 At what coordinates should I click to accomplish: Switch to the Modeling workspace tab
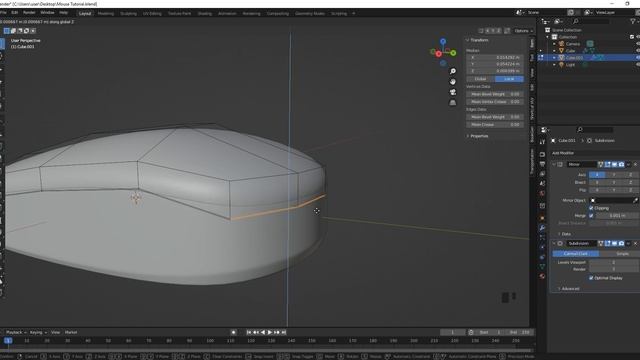(x=106, y=13)
